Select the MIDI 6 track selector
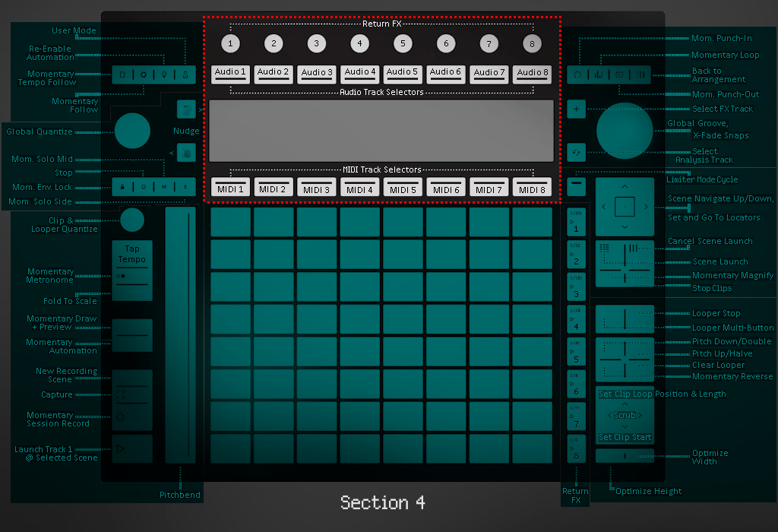Image resolution: width=778 pixels, height=532 pixels. (446, 188)
